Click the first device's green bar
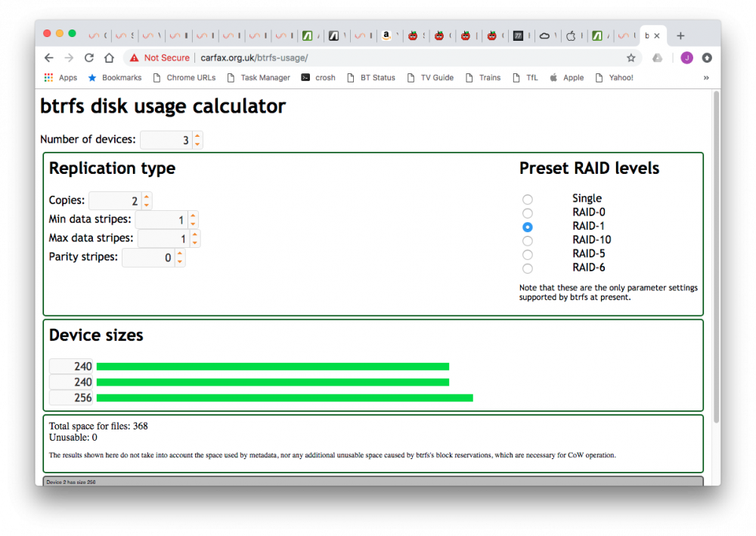 click(273, 367)
